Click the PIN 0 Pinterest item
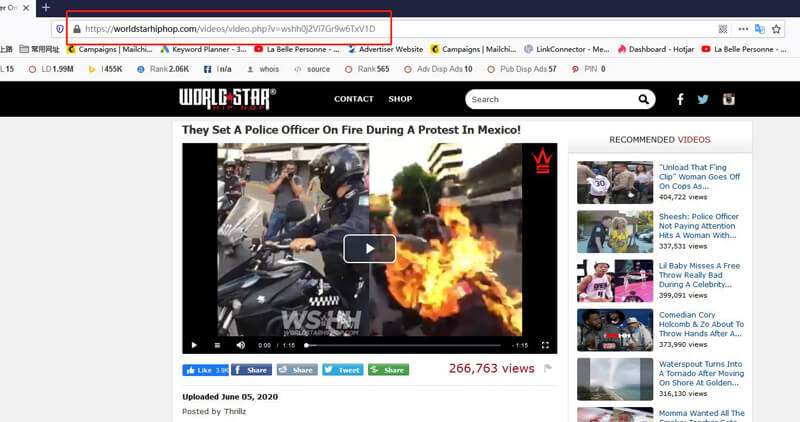This screenshot has width=800, height=422. tap(588, 69)
